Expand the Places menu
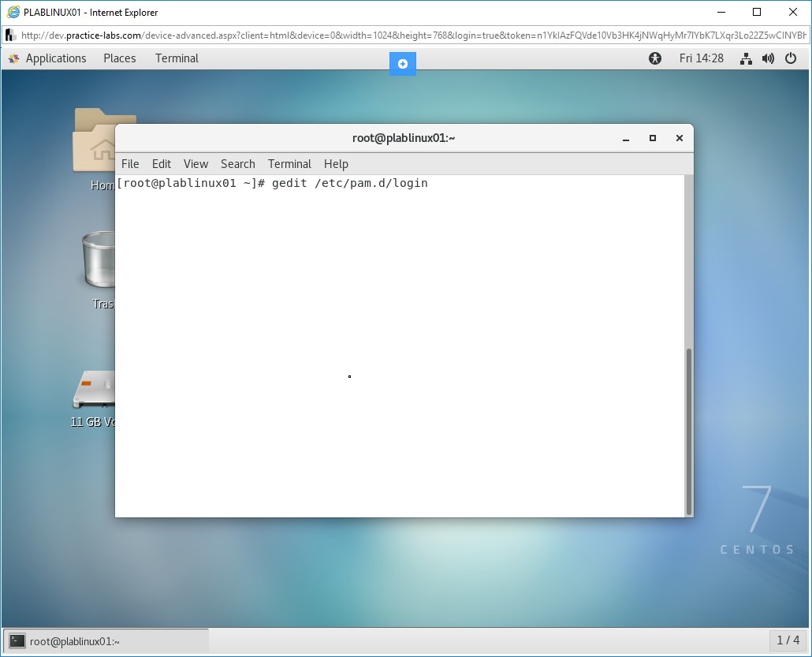Viewport: 812px width, 657px height. click(119, 58)
